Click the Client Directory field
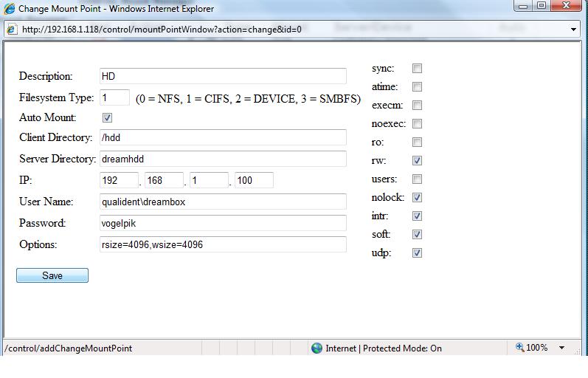Viewport: 588px width, 378px height. 223,137
